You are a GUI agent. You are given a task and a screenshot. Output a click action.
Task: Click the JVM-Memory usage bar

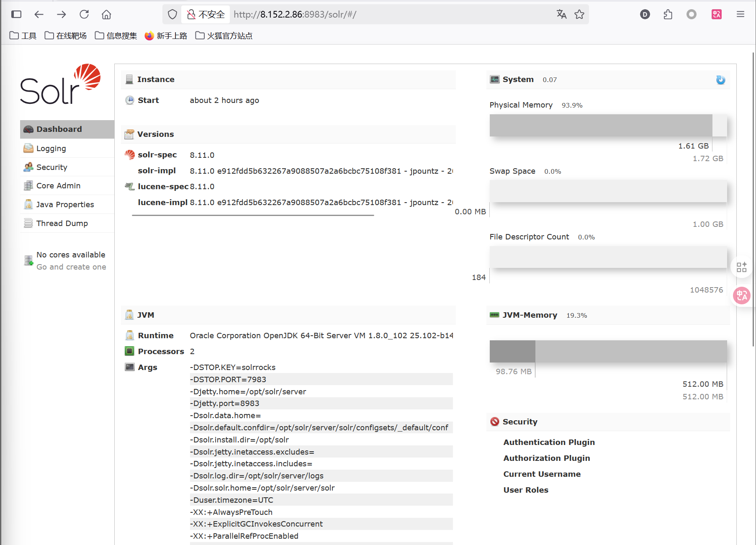coord(608,351)
